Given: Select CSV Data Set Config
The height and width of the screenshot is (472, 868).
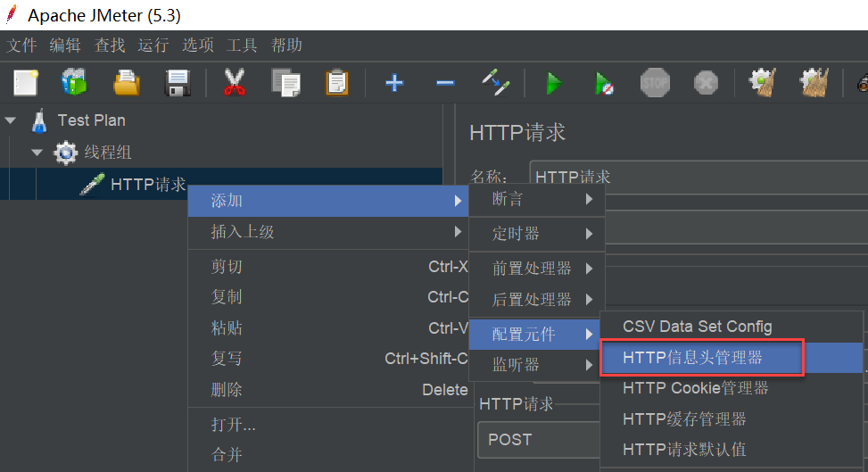Looking at the screenshot, I should (732, 327).
